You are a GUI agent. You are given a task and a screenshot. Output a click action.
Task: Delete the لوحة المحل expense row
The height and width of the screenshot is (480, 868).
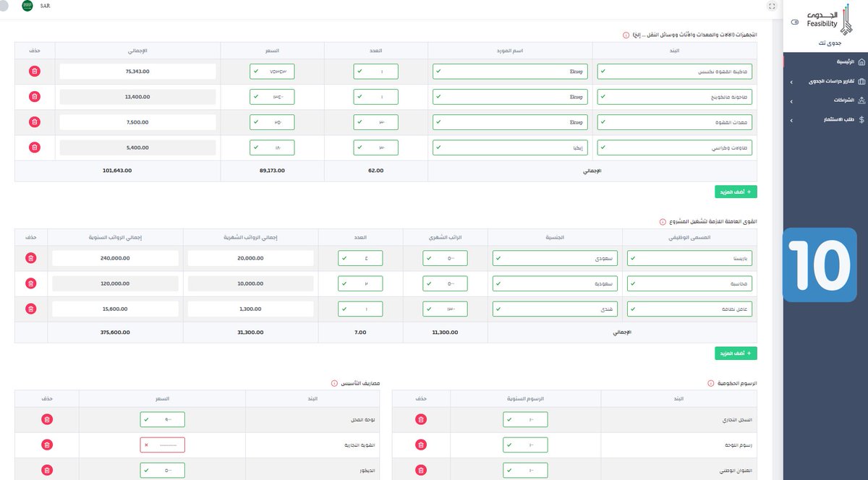pos(47,419)
